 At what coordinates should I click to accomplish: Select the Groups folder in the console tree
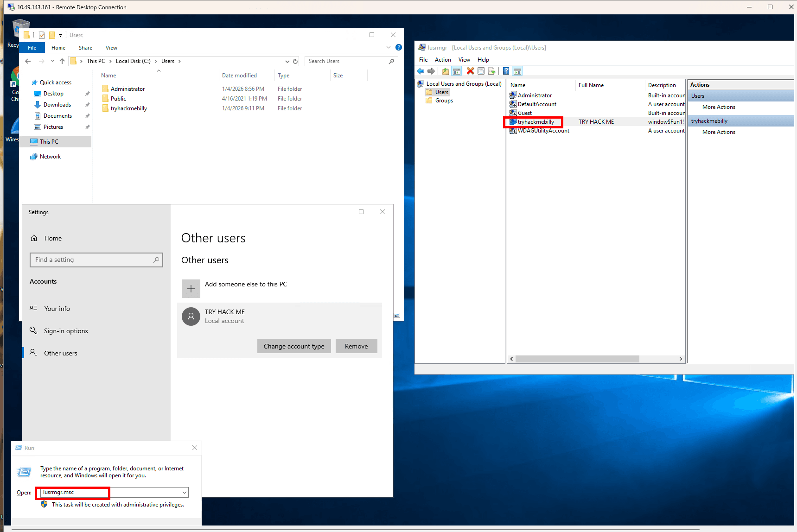(444, 101)
